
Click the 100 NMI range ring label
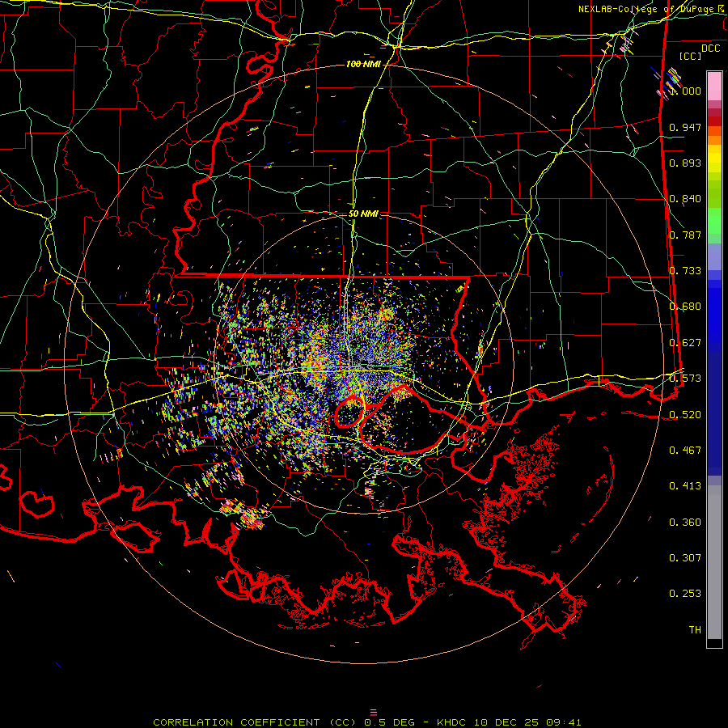(363, 64)
